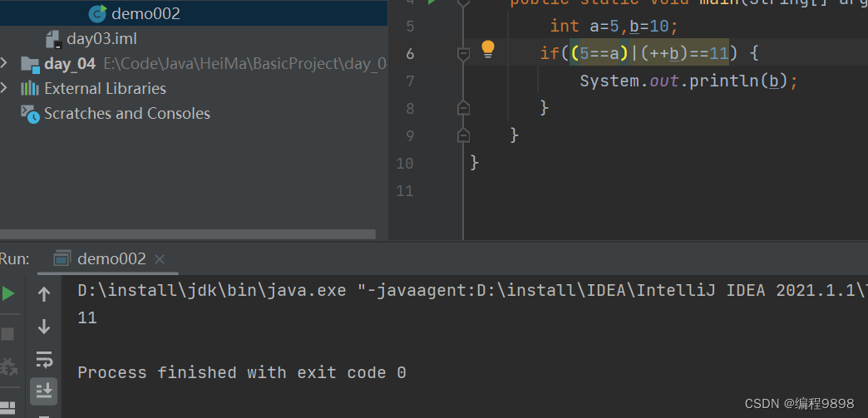
Task: Toggle soft-wrap in Run console
Action: coord(44,359)
